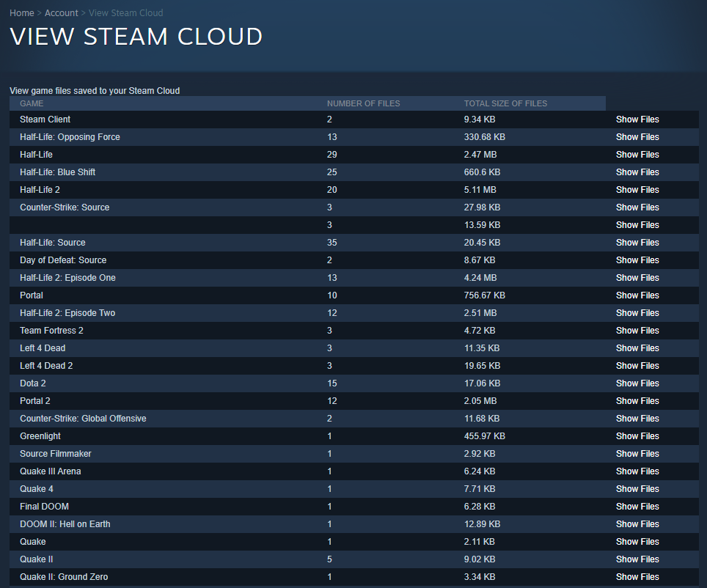
Task: Show files for Portal
Action: click(637, 295)
